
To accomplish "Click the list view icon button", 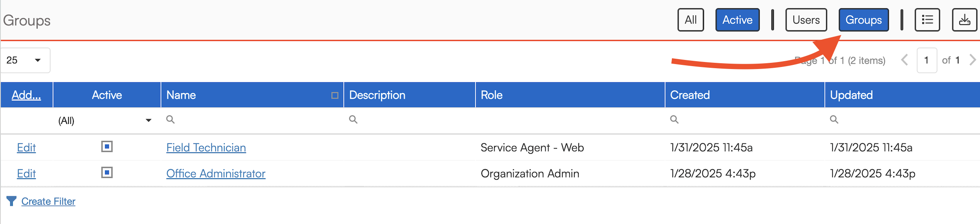I will 927,20.
